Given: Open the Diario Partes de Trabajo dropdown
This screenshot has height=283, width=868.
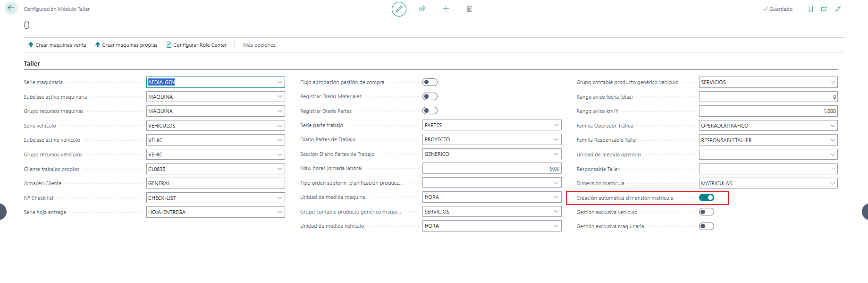Looking at the screenshot, I should [492, 139].
